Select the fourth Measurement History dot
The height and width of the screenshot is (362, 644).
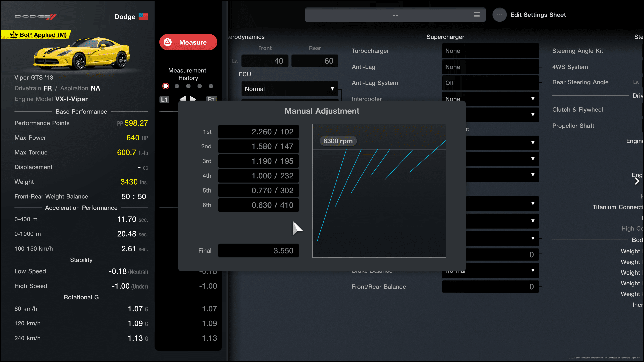coord(200,86)
